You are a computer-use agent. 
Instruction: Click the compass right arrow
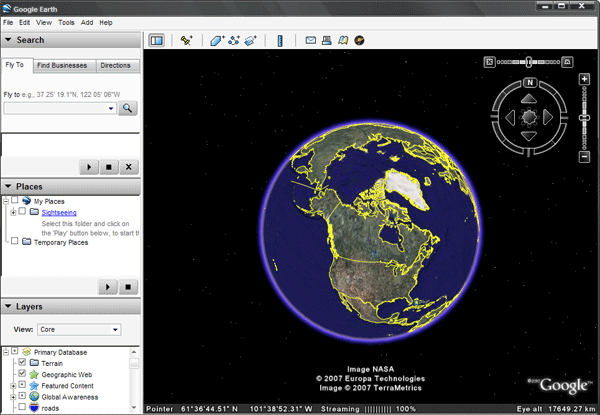(x=548, y=117)
